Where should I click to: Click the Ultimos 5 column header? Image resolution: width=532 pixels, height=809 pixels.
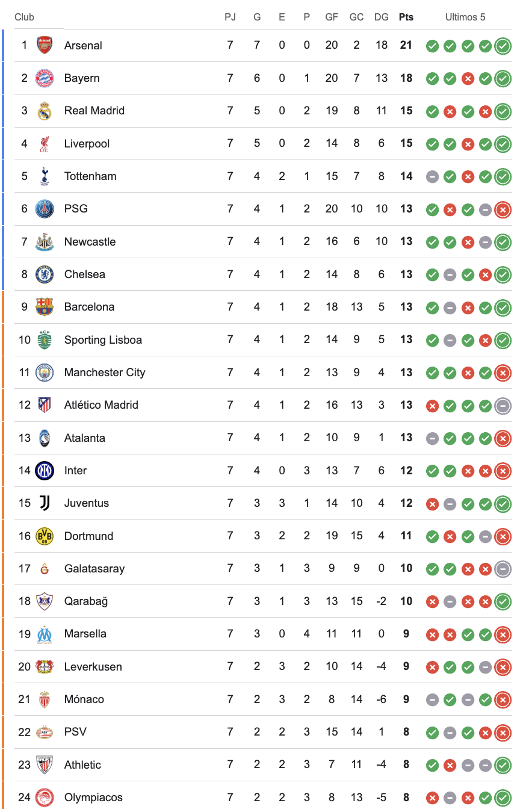coord(465,17)
